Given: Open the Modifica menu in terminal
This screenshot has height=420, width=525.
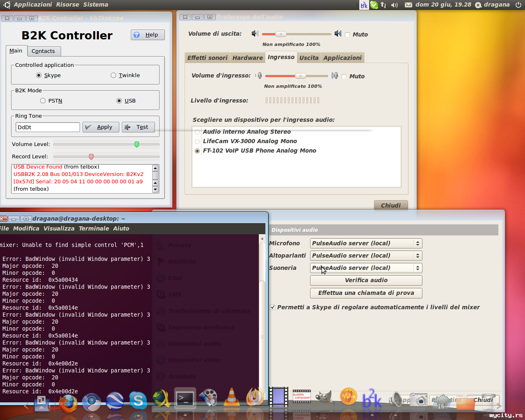Looking at the screenshot, I should (26, 229).
